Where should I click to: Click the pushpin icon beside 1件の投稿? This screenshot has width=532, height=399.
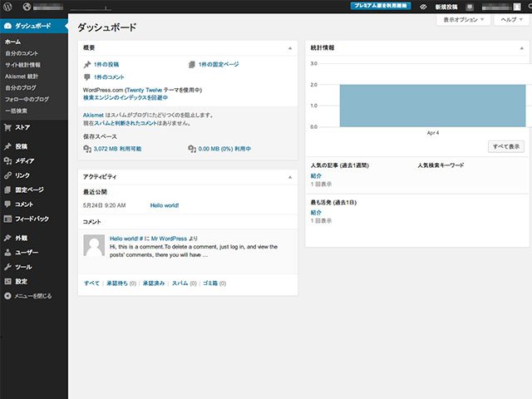tap(87, 65)
